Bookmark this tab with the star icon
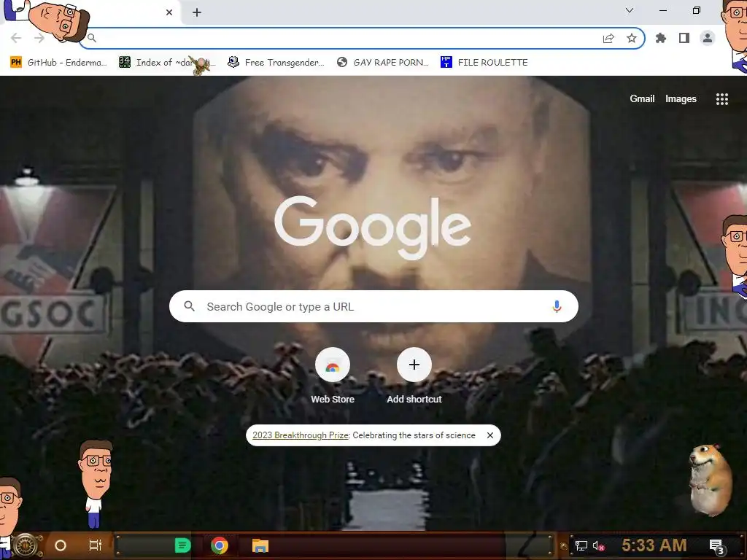Viewport: 747px width, 560px height. (632, 38)
